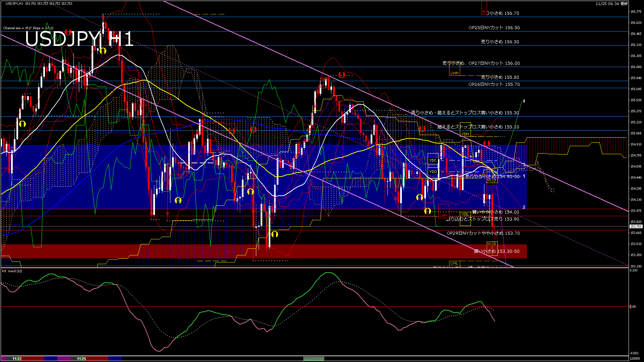This screenshot has width=644, height=362.
Task: Click the 0.00 MACD zero-line value
Action: [633, 306]
